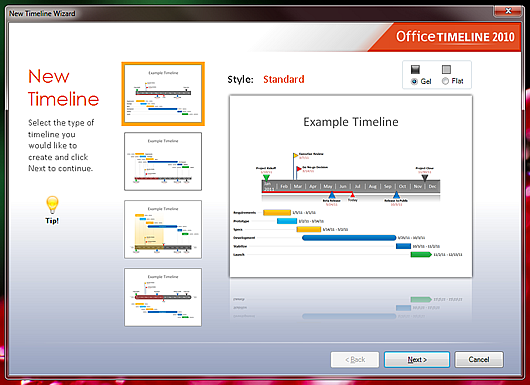
Task: Click the disabled Back button
Action: [x=355, y=359]
